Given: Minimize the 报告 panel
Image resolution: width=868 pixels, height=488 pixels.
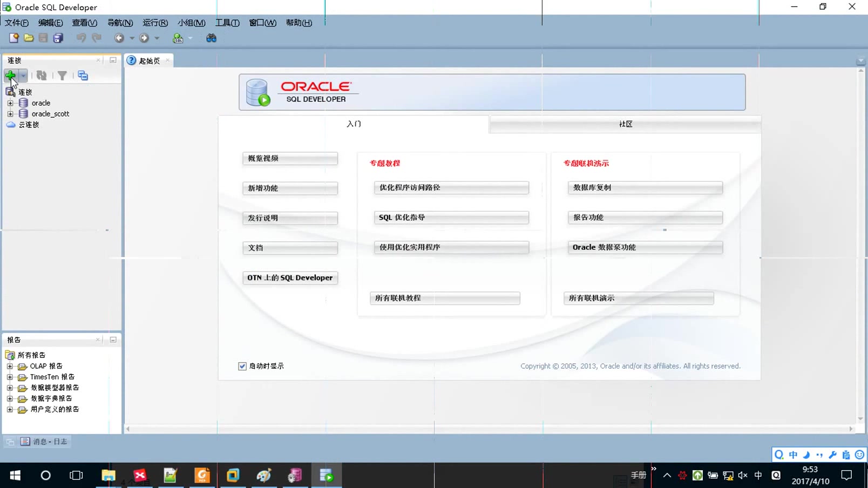Looking at the screenshot, I should 113,340.
